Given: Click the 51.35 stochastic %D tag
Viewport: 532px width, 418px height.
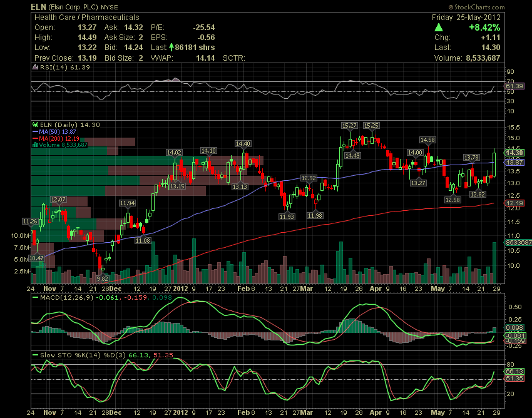Looking at the screenshot, I should tap(514, 379).
